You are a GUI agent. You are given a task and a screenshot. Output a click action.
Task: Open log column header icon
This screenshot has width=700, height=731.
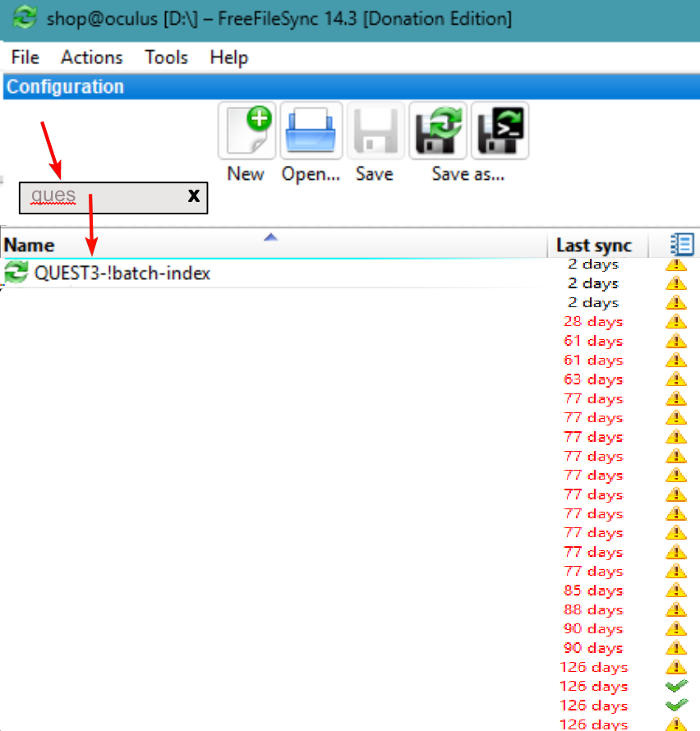point(682,244)
